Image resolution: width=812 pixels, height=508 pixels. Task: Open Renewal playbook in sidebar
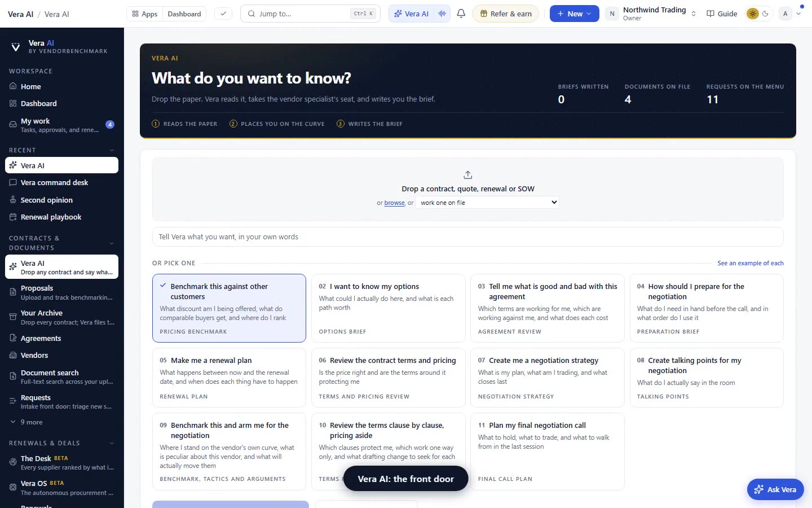[61, 217]
